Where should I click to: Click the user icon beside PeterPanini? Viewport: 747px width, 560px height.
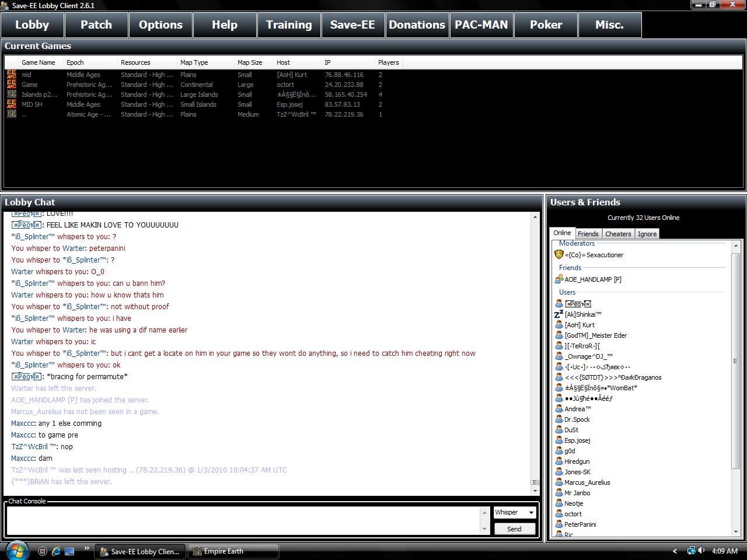(x=558, y=524)
